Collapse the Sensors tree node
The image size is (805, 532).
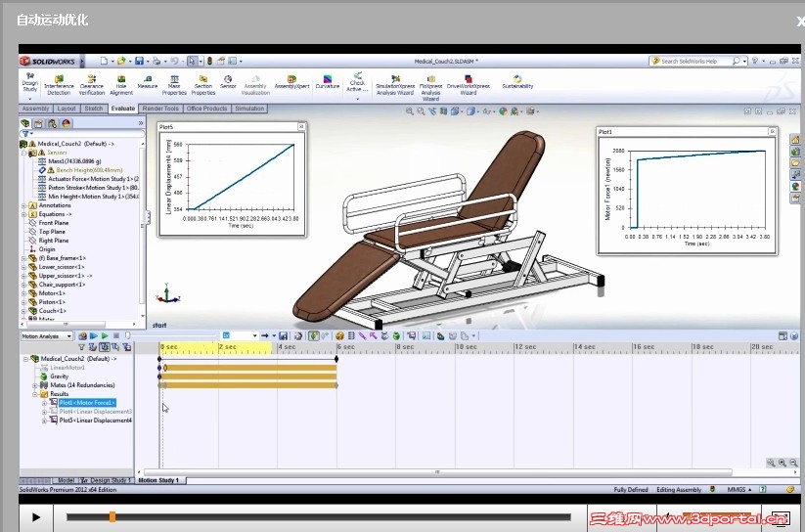coord(23,153)
